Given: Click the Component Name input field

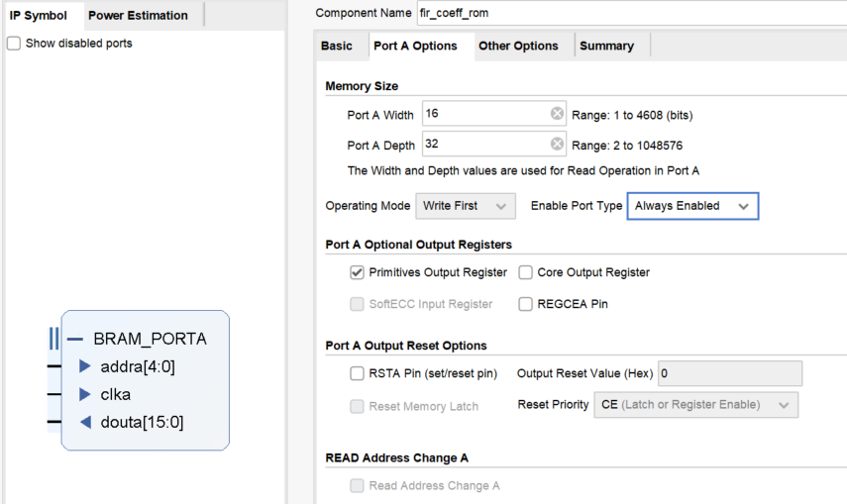Looking at the screenshot, I should click(x=632, y=13).
